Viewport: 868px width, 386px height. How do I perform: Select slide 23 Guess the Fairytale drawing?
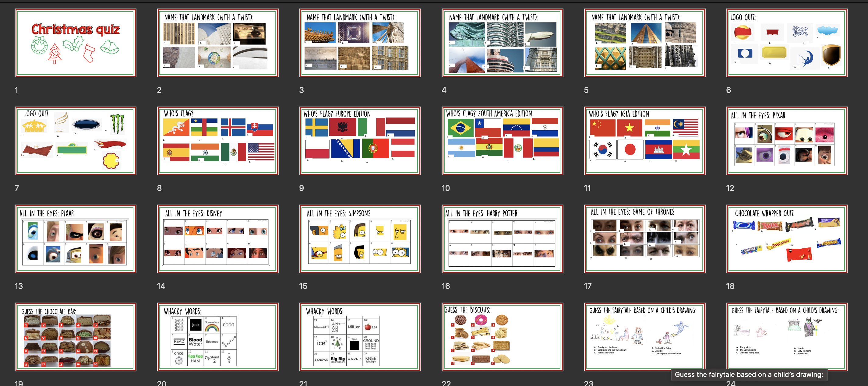(644, 337)
